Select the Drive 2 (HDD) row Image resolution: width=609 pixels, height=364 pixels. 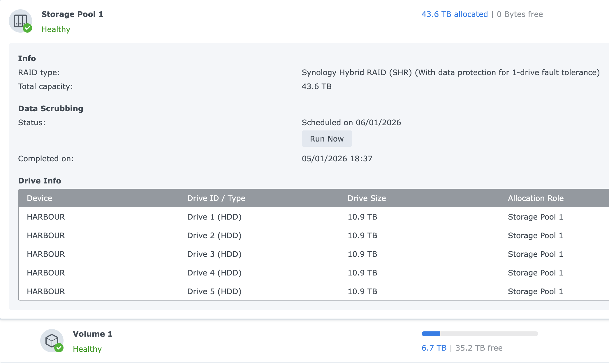point(314,236)
